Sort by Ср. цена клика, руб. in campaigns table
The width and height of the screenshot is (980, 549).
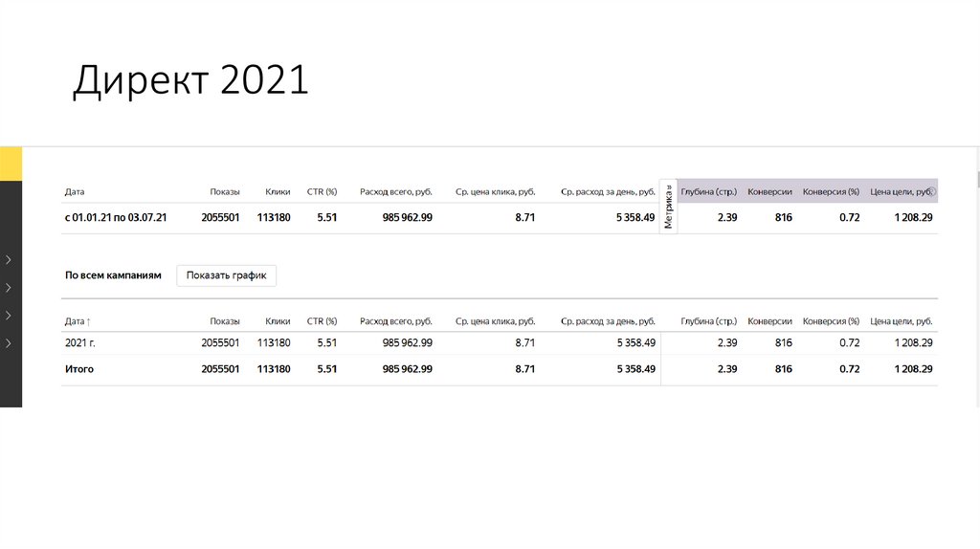pyautogui.click(x=495, y=321)
